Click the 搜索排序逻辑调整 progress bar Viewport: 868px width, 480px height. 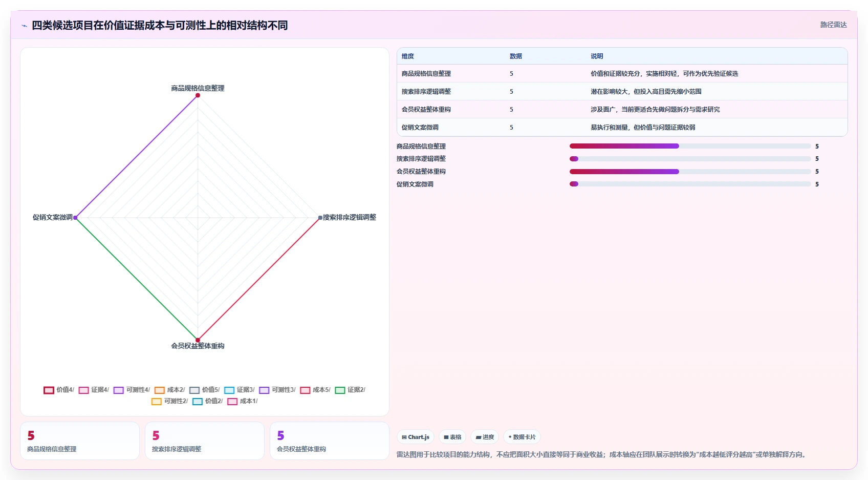pos(690,159)
